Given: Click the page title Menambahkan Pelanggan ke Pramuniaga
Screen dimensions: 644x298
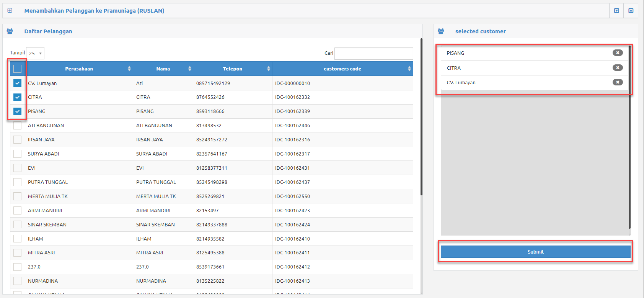Looking at the screenshot, I should pos(94,11).
